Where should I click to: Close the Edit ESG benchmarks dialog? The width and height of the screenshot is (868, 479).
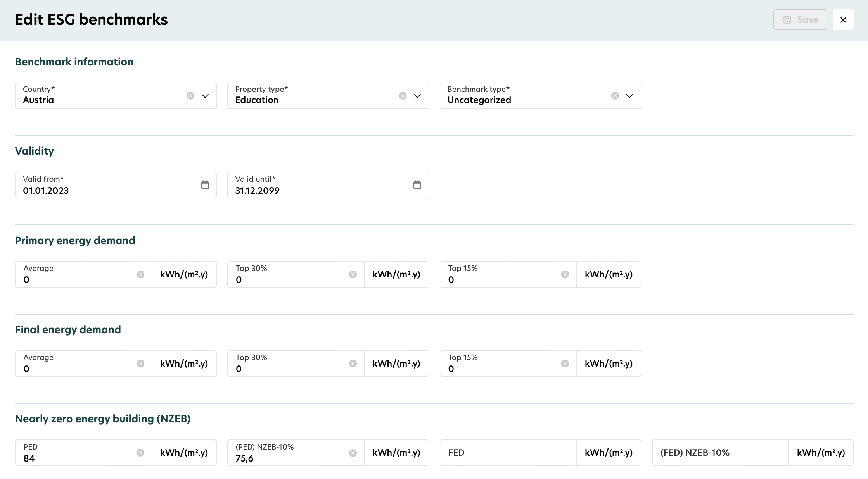coord(843,20)
